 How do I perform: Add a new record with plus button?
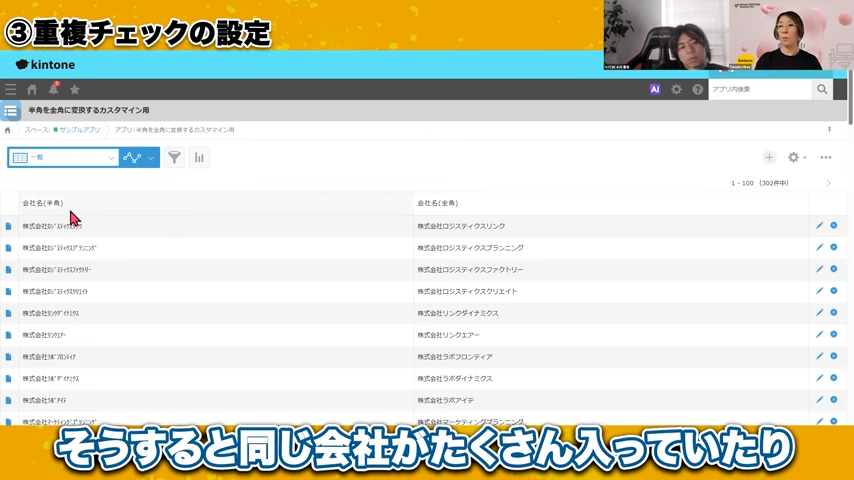(x=769, y=157)
